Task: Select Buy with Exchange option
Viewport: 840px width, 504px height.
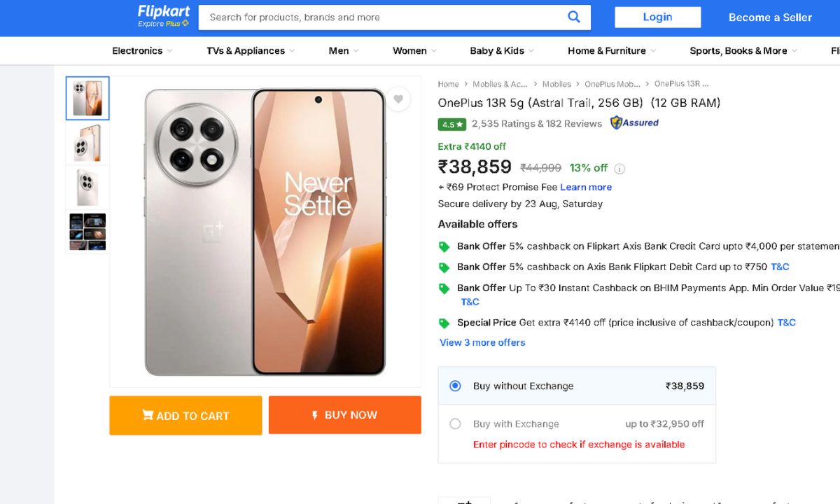Action: point(455,423)
